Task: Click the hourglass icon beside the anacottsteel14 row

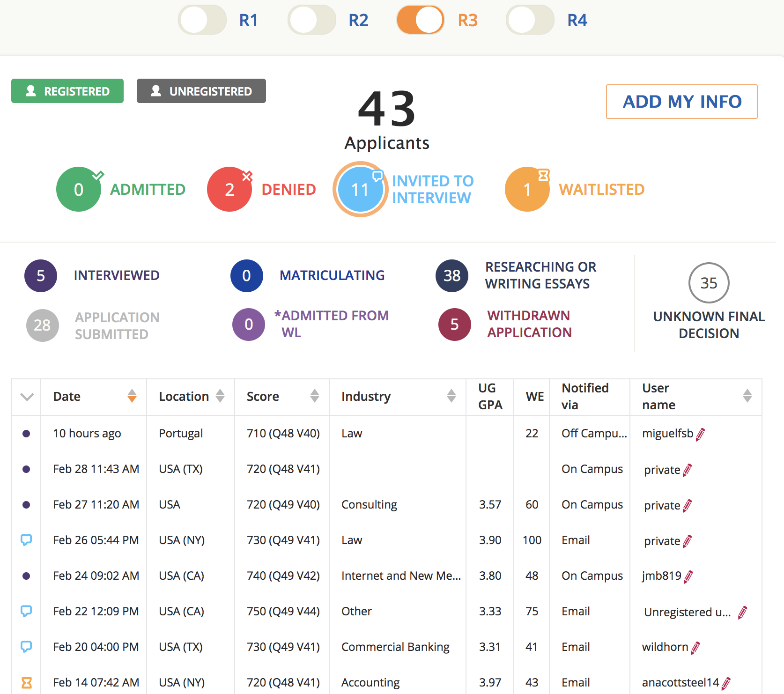Action: (26, 682)
